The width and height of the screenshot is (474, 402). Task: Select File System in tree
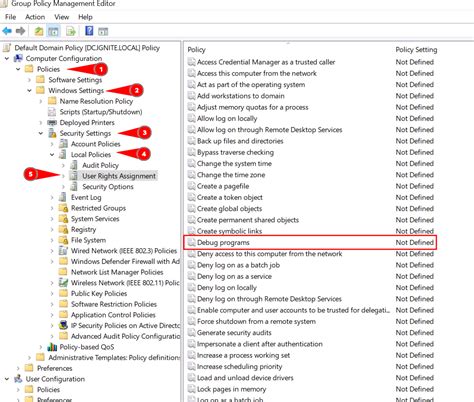(x=88, y=240)
